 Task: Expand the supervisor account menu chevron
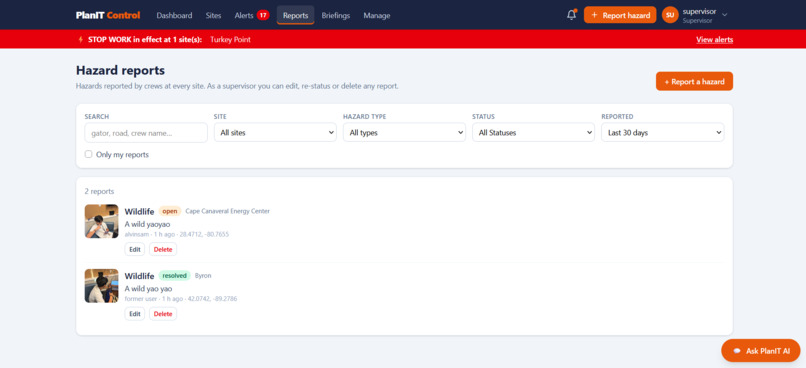(x=725, y=15)
